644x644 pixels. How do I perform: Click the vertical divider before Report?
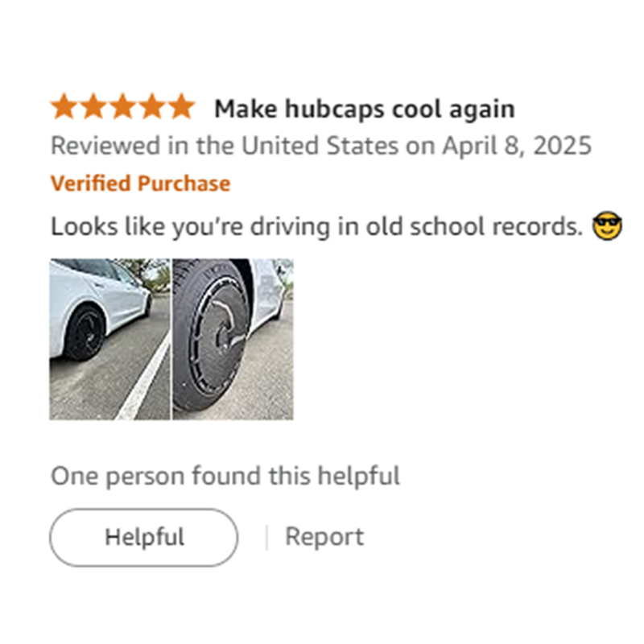tap(266, 537)
